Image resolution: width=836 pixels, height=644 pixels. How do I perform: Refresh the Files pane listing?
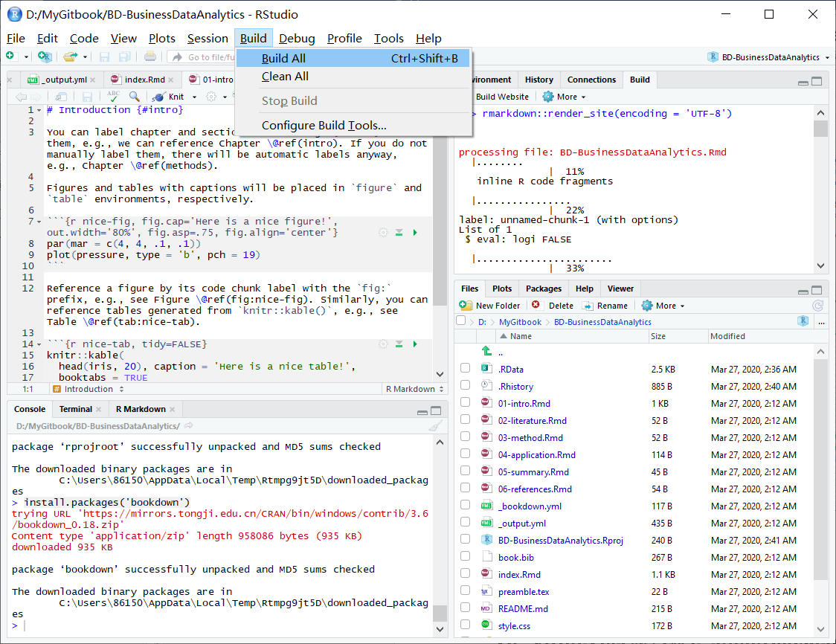817,306
